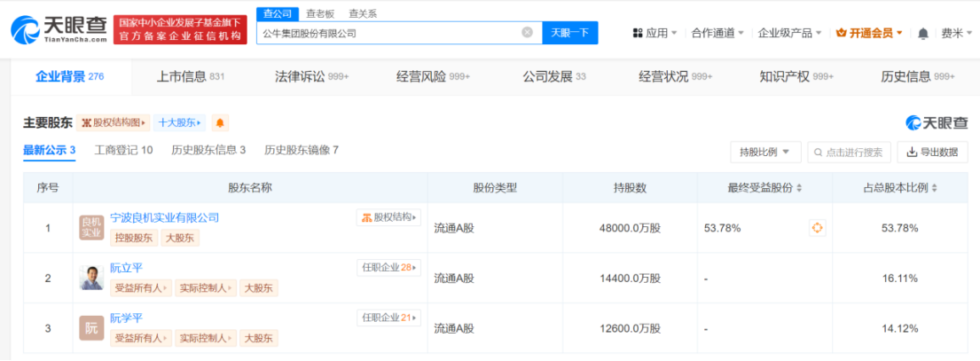Click the 十大股东 button

180,123
